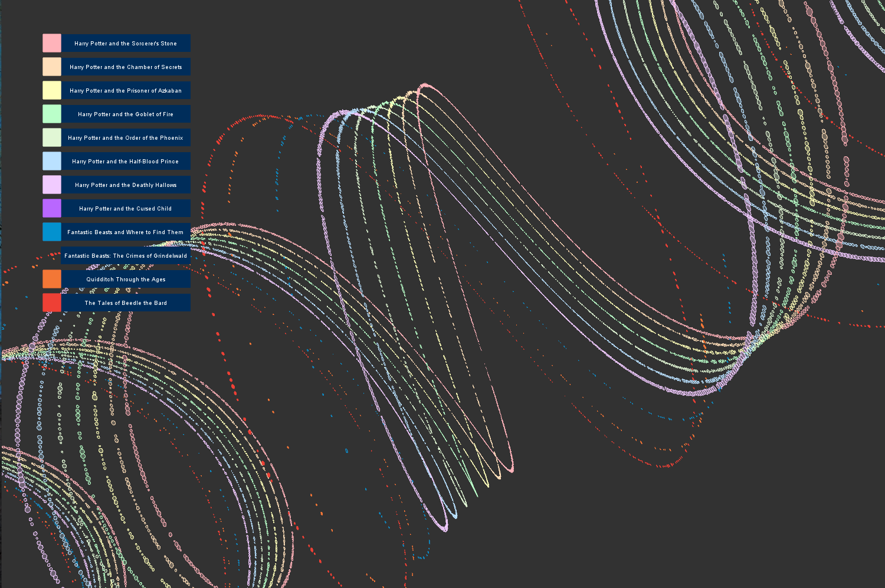Select the light blue Half-Blood Prince swatch
885x588 pixels.
point(52,161)
